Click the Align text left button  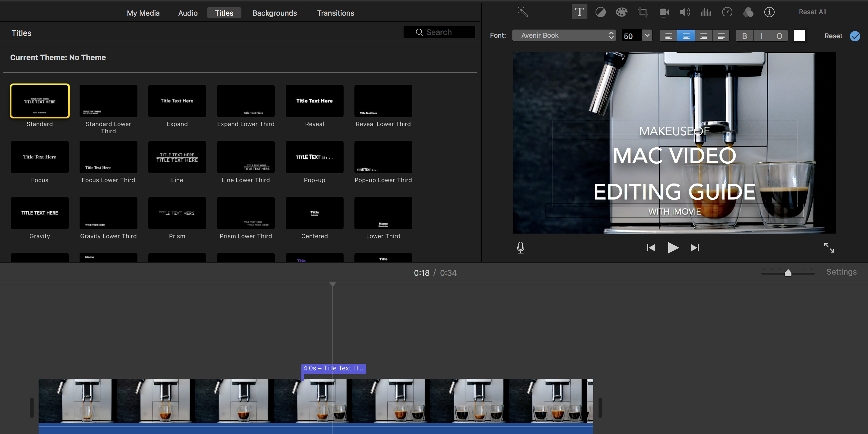669,36
